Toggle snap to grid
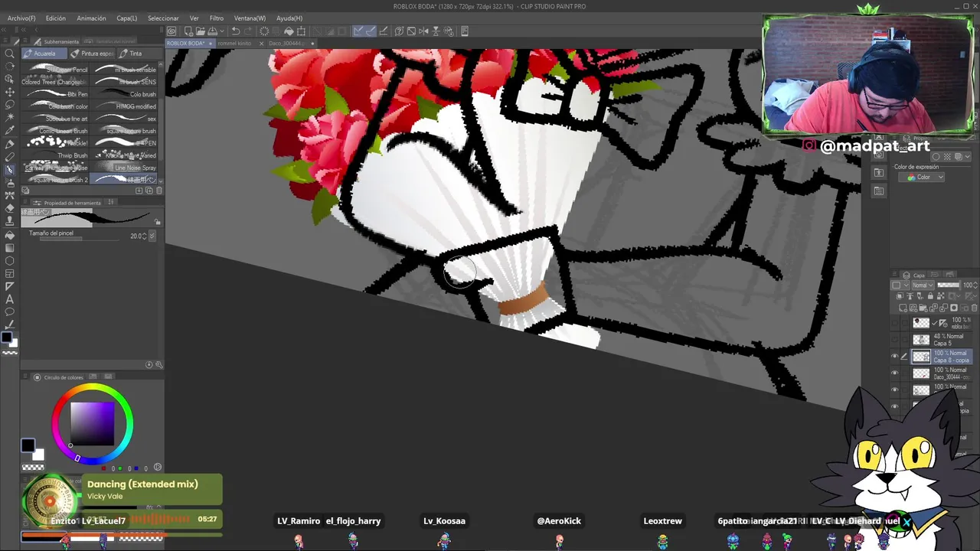Screen dimensions: 980x551 pyautogui.click(x=384, y=31)
